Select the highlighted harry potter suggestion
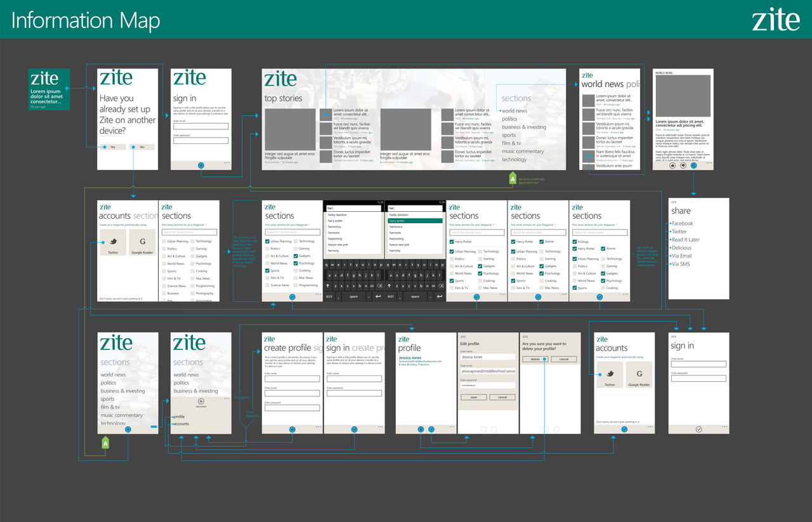Viewport: 812px width, 522px height. (415, 221)
